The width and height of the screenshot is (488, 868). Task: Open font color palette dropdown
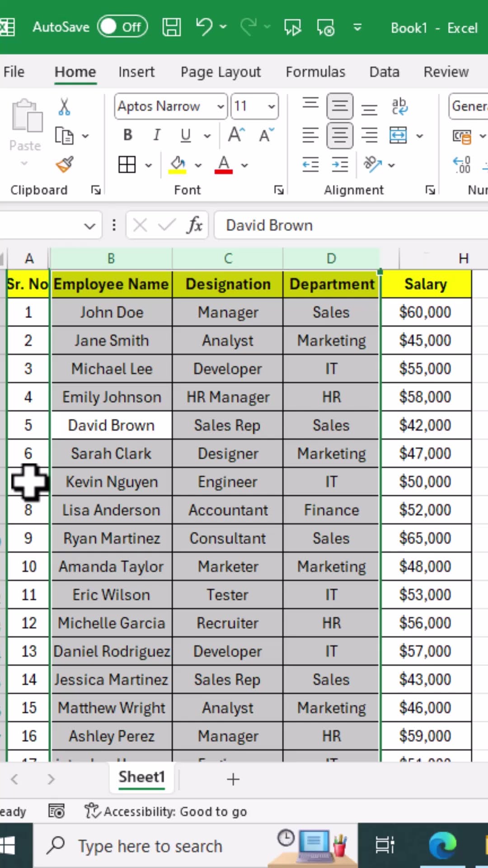click(244, 165)
